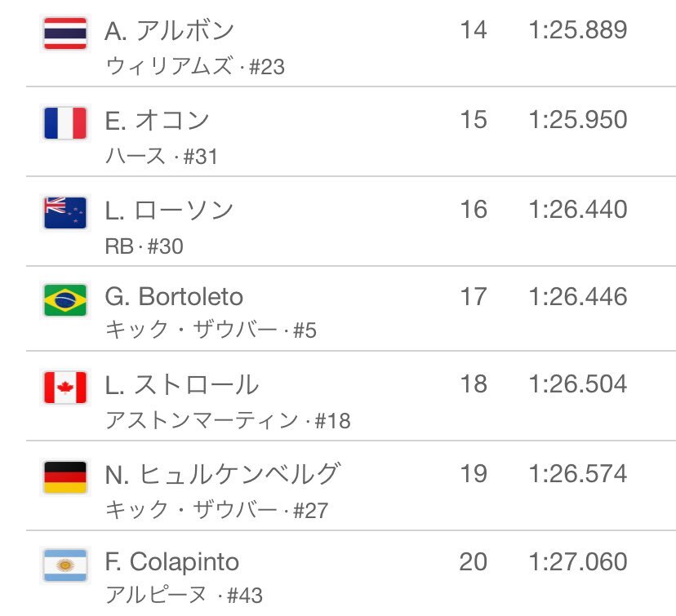676x616 pixels.
Task: Tap the ウィリアムズ · #23 team label
Action: (x=195, y=67)
